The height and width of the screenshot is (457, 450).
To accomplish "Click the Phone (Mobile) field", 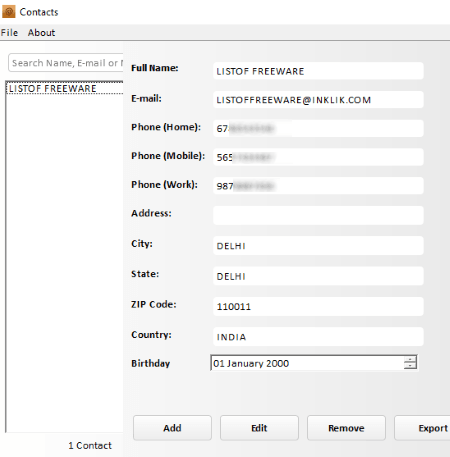I will [x=318, y=157].
